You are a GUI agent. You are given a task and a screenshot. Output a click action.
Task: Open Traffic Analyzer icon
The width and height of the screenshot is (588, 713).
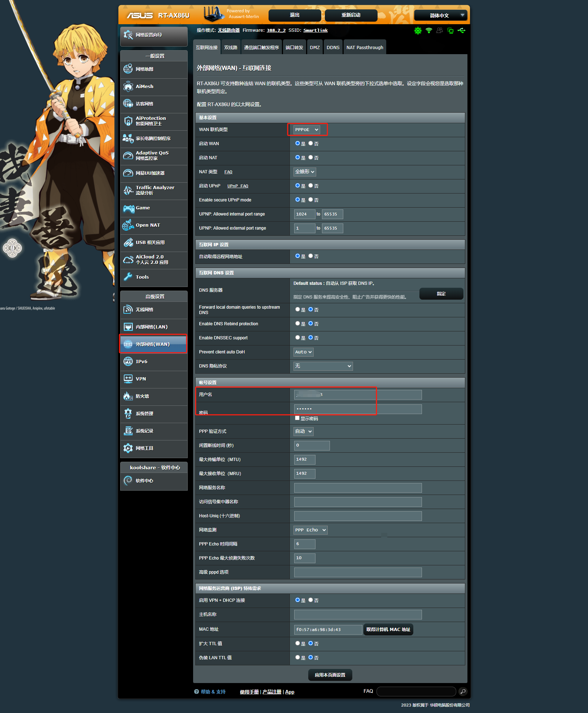128,190
